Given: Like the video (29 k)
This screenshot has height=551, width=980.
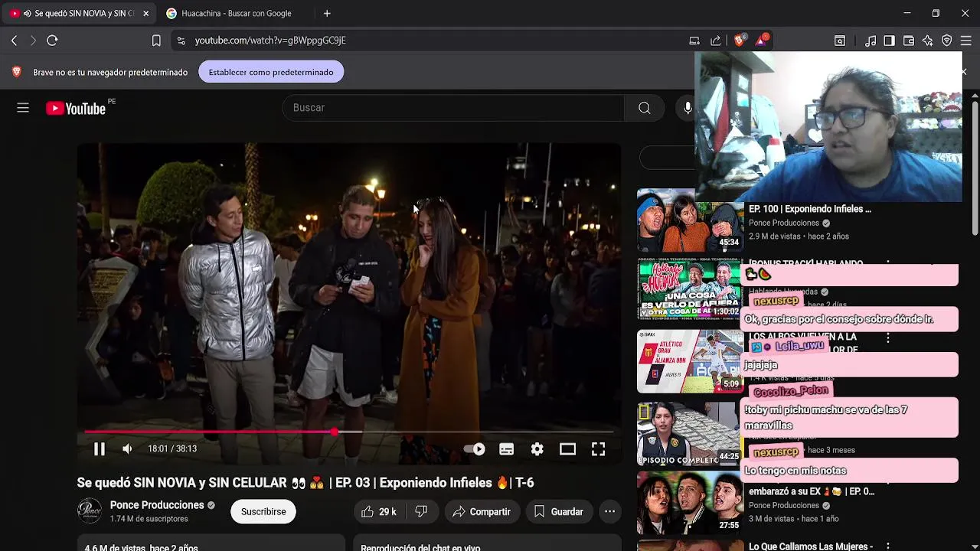Looking at the screenshot, I should [x=379, y=511].
